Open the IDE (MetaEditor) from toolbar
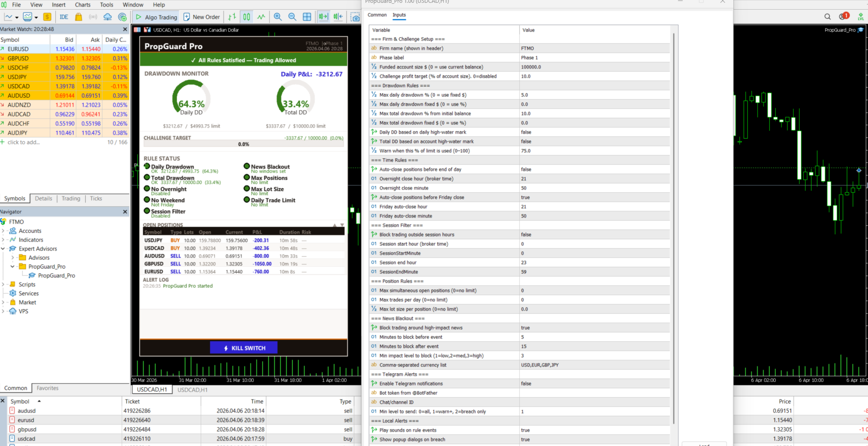The image size is (868, 446). pyautogui.click(x=64, y=17)
